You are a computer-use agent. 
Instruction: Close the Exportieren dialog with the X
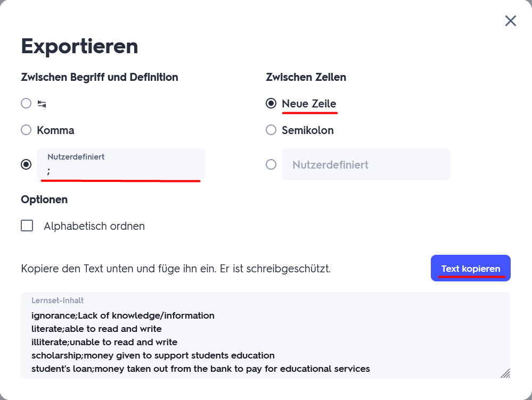click(510, 21)
